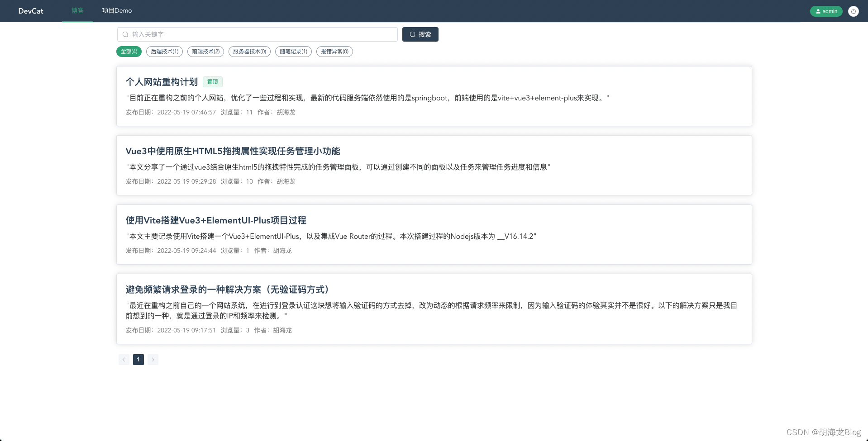
Task: Click the search icon on the 搜索 button
Action: 412,34
